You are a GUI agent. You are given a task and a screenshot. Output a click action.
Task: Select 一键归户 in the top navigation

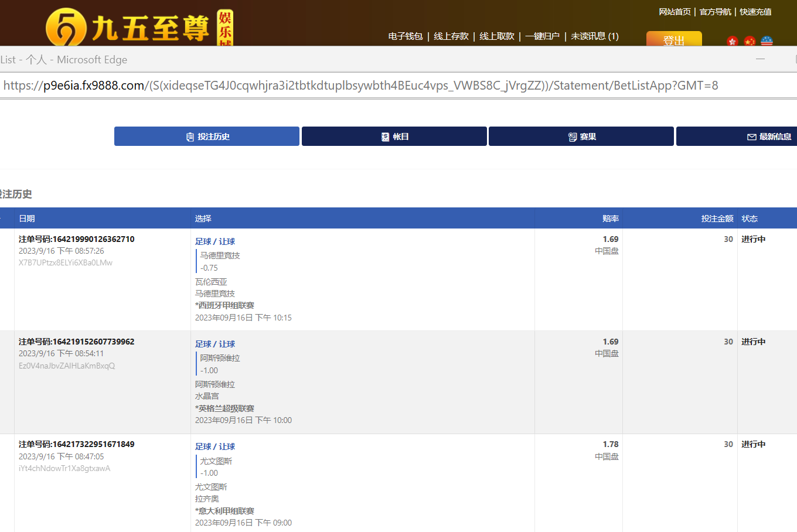[542, 36]
